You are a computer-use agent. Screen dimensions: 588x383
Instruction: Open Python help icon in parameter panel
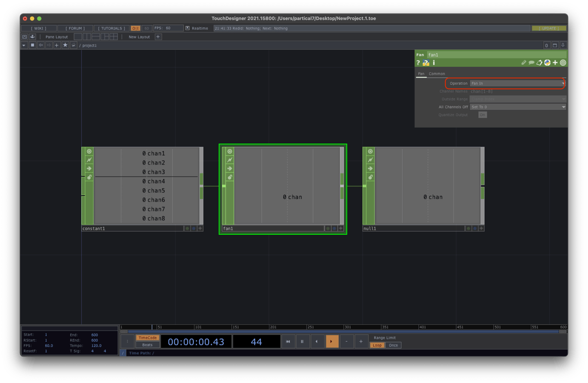pos(426,63)
